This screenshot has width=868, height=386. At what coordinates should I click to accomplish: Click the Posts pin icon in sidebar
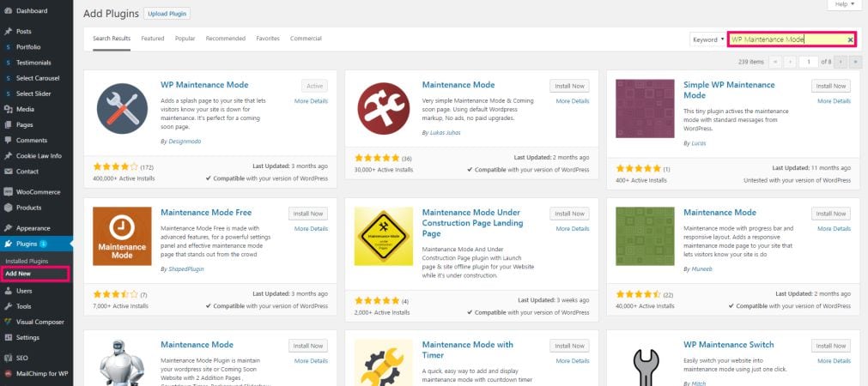(8, 32)
